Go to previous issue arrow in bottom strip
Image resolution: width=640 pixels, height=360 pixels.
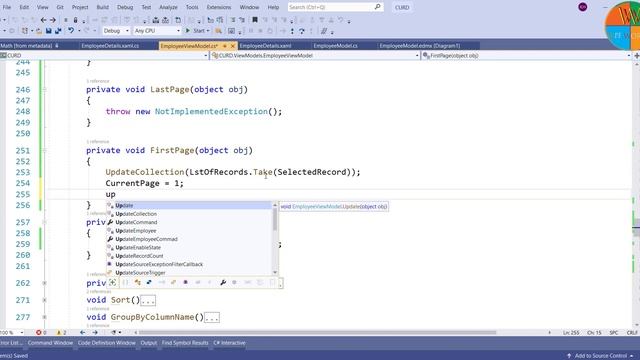click(x=83, y=333)
